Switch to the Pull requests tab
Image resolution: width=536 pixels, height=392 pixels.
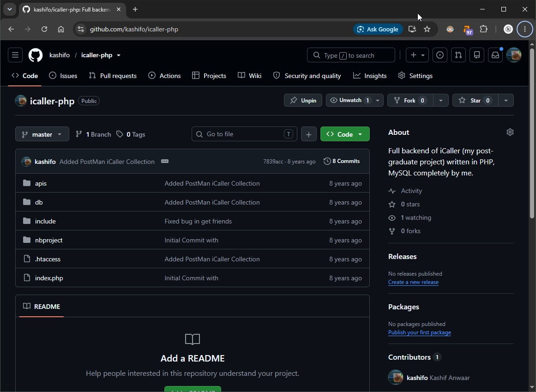(x=113, y=76)
